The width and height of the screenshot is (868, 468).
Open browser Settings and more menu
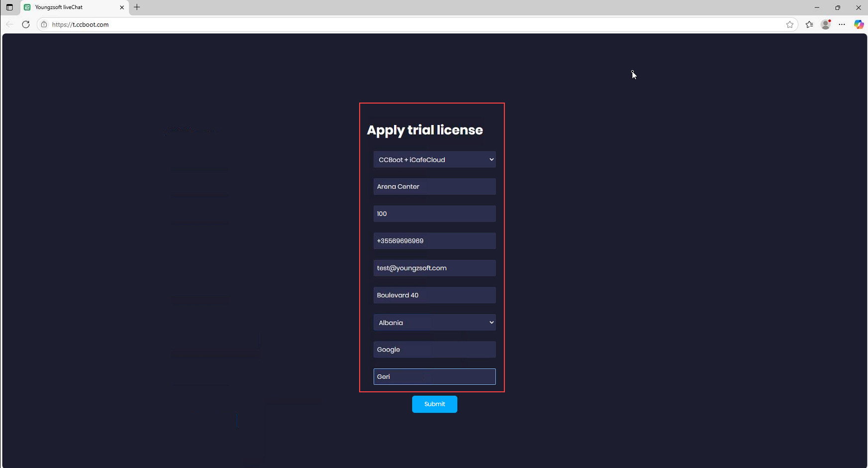(x=842, y=24)
